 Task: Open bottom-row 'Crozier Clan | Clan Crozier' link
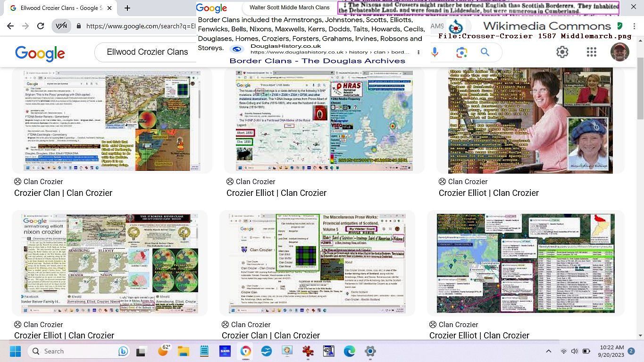tap(271, 335)
